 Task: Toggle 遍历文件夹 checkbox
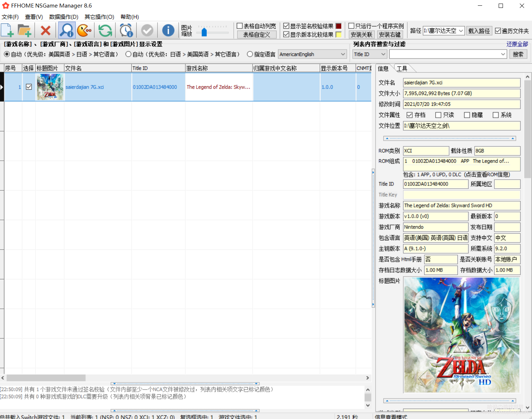(498, 31)
